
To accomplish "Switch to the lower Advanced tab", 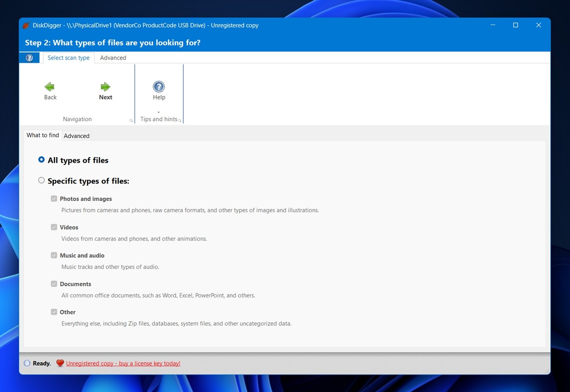I will point(76,136).
